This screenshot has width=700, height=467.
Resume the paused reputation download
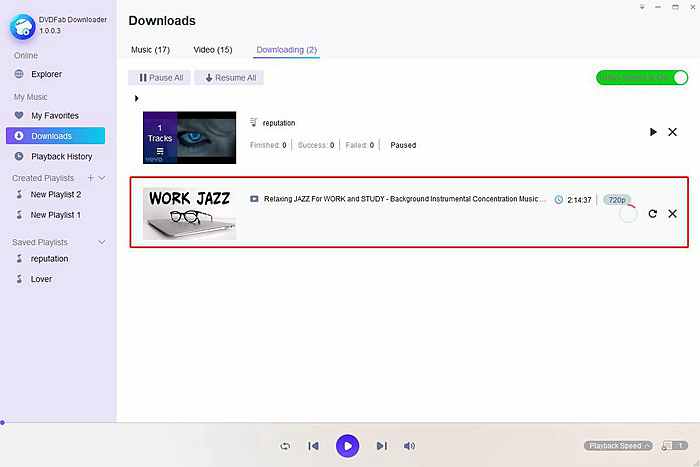[x=653, y=132]
